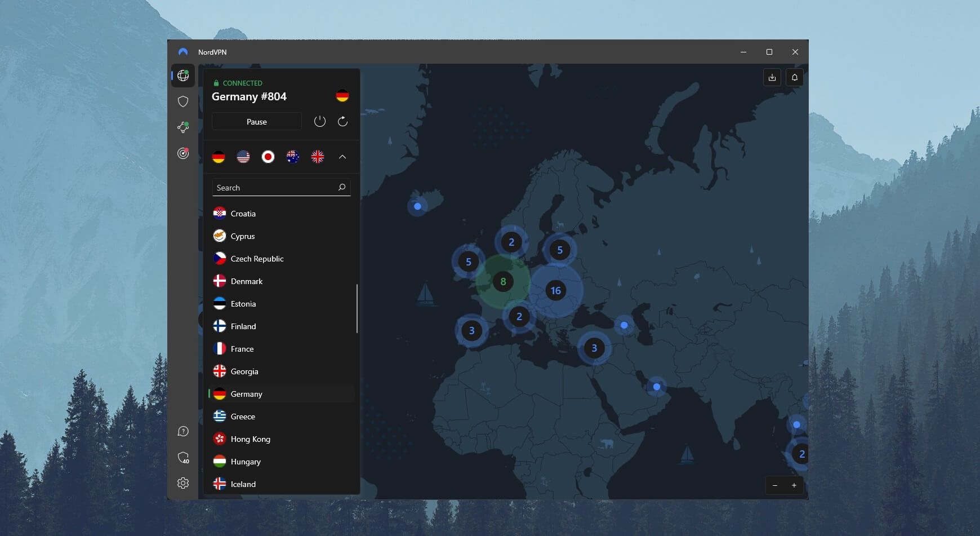Click the CONNECTED status label
The height and width of the screenshot is (536, 980).
coord(242,83)
